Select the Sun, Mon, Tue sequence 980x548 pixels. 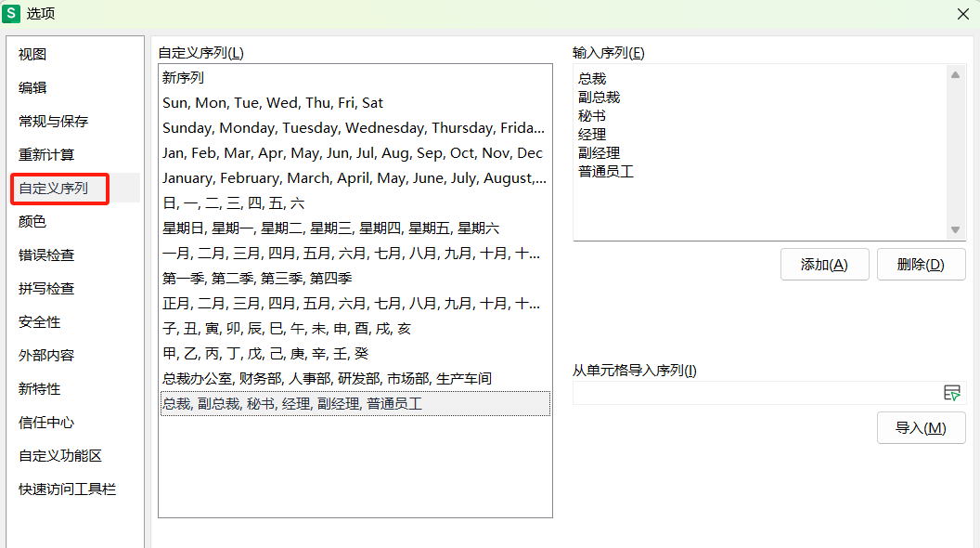273,103
